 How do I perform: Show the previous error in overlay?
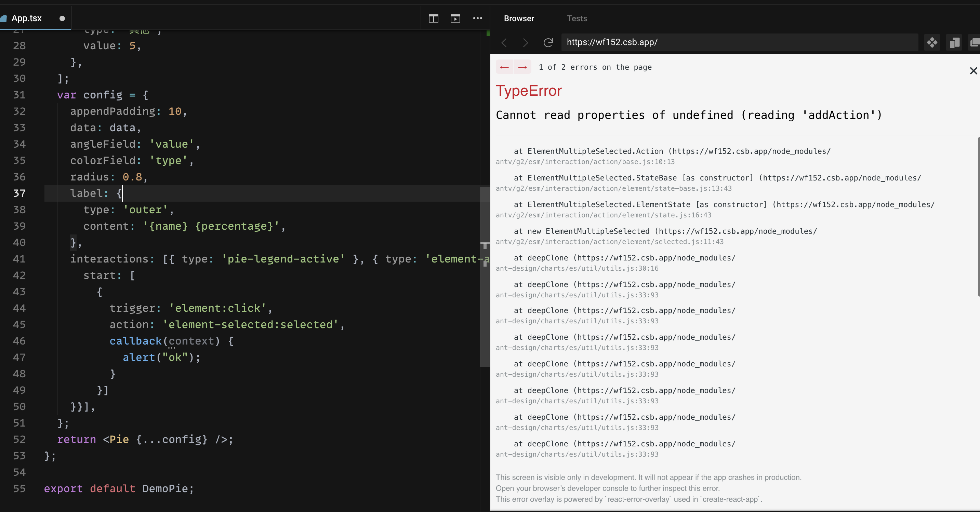pyautogui.click(x=504, y=67)
